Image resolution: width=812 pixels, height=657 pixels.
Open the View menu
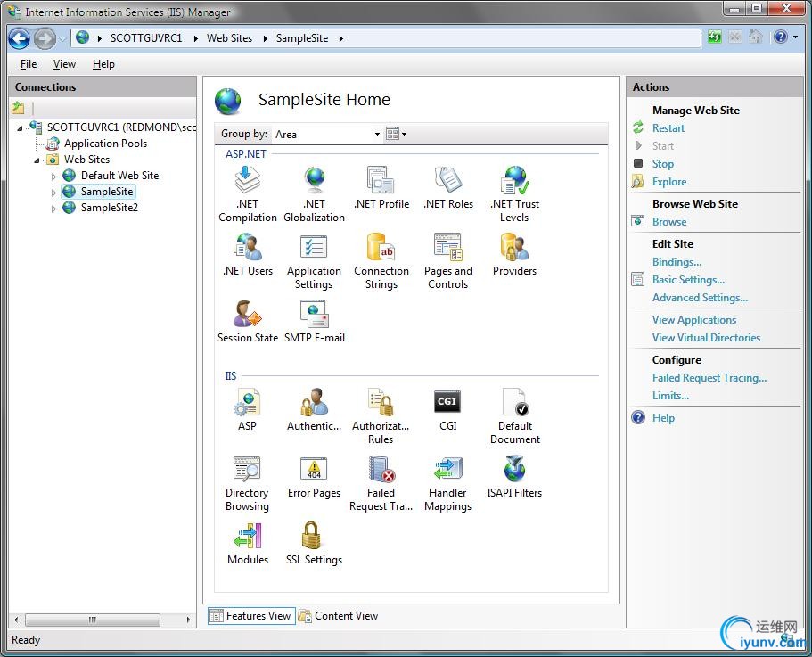(x=64, y=64)
